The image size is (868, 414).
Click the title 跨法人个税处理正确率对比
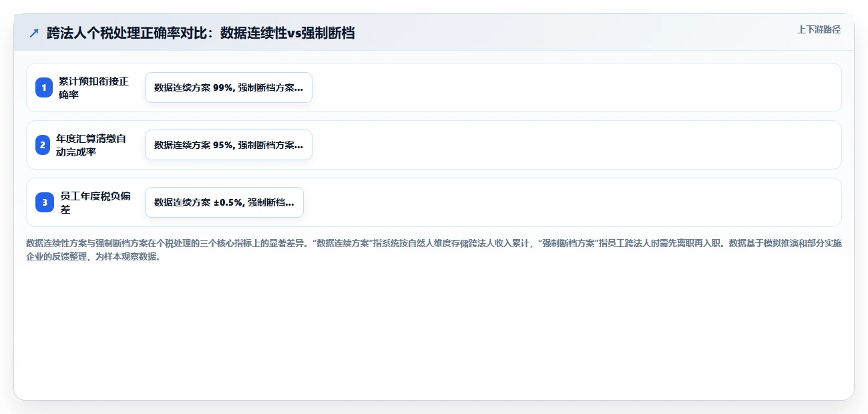201,33
